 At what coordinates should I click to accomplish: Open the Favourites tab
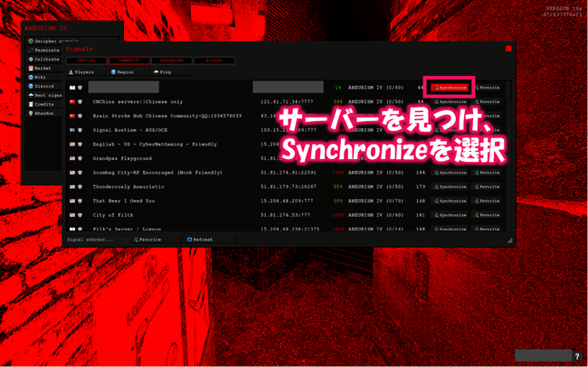pos(172,61)
